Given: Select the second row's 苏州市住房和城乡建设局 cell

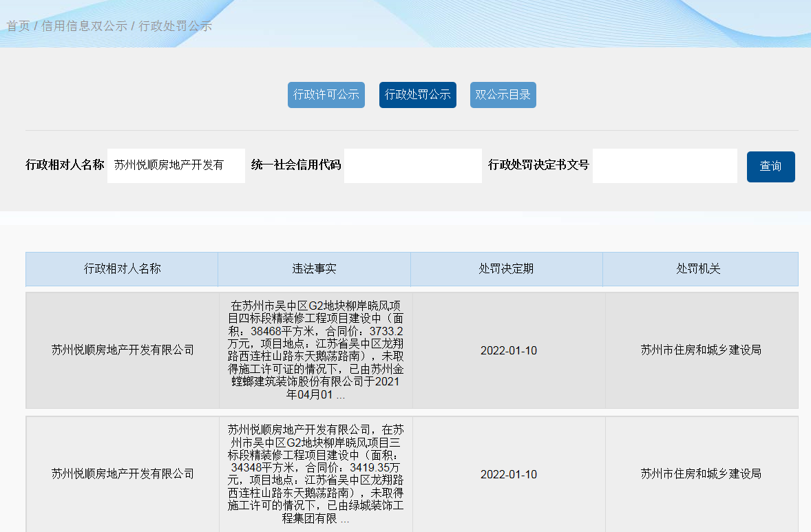Looking at the screenshot, I should [x=701, y=474].
